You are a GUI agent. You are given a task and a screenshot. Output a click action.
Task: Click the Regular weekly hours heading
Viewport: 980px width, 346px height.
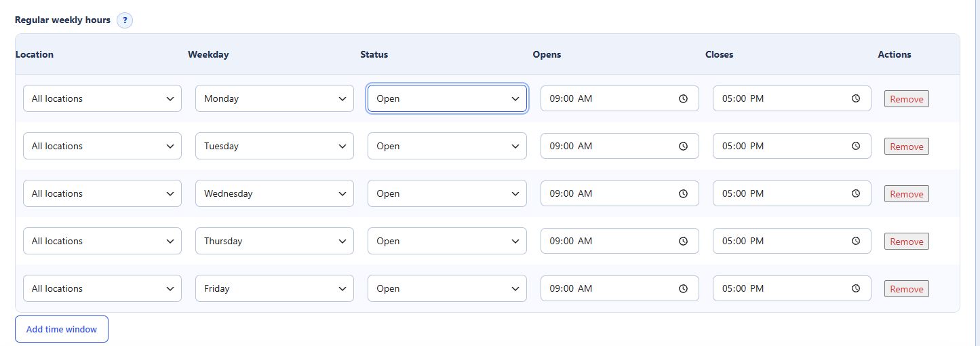(62, 20)
